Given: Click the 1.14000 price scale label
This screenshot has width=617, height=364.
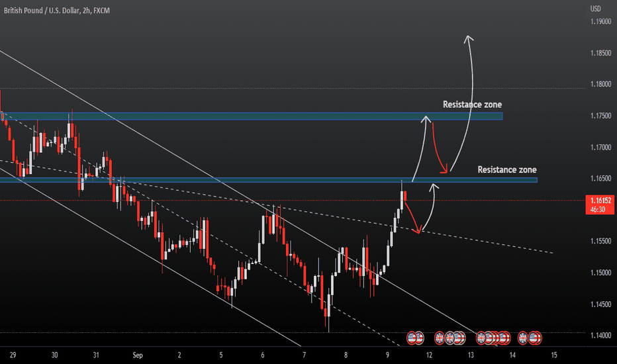Looking at the screenshot, I should pos(601,336).
